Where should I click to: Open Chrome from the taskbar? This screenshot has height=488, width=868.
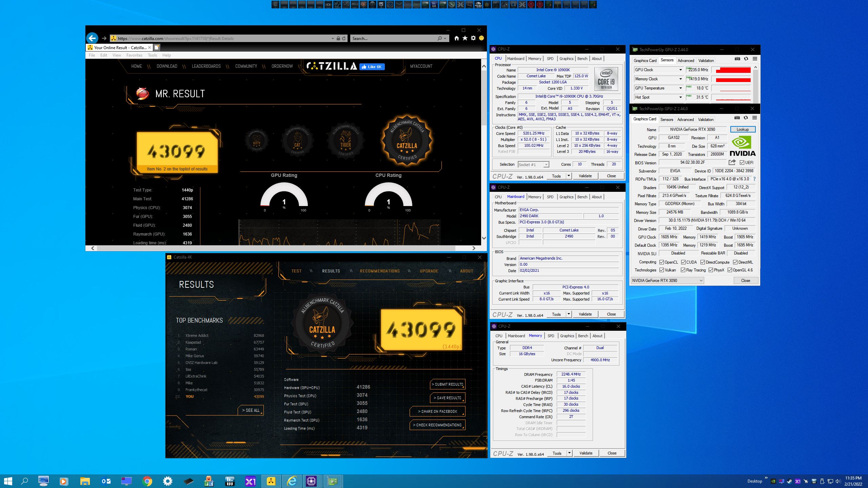click(x=147, y=481)
